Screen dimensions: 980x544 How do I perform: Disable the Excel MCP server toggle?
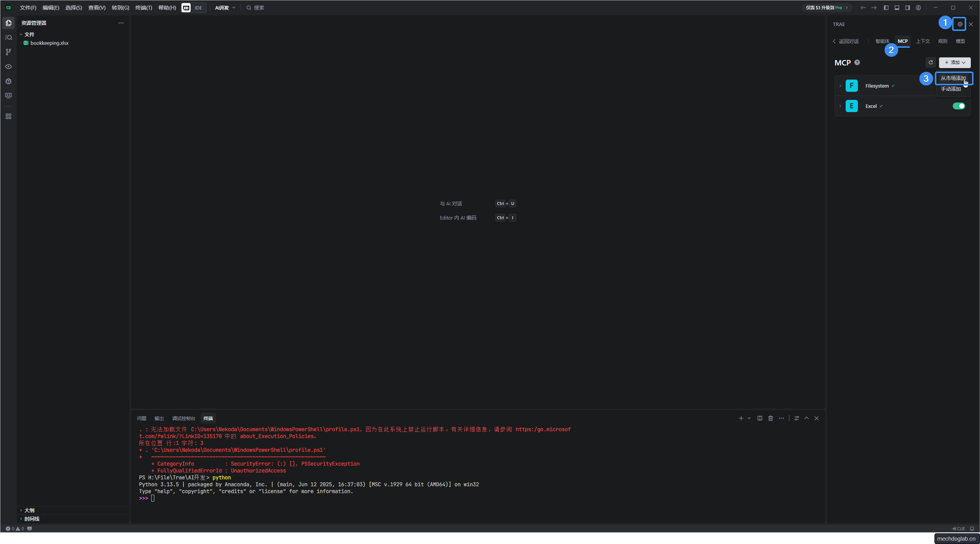[x=959, y=106]
